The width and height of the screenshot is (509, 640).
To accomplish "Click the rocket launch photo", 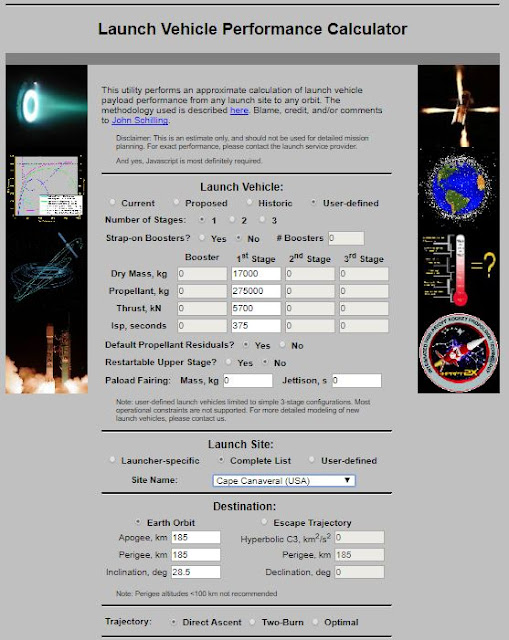I will click(47, 355).
